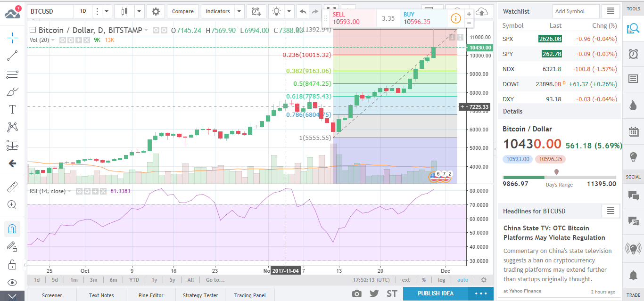This screenshot has height=301, width=644.
Task: Toggle visibility of Bitcoin / Dollar series
Action: click(x=156, y=30)
